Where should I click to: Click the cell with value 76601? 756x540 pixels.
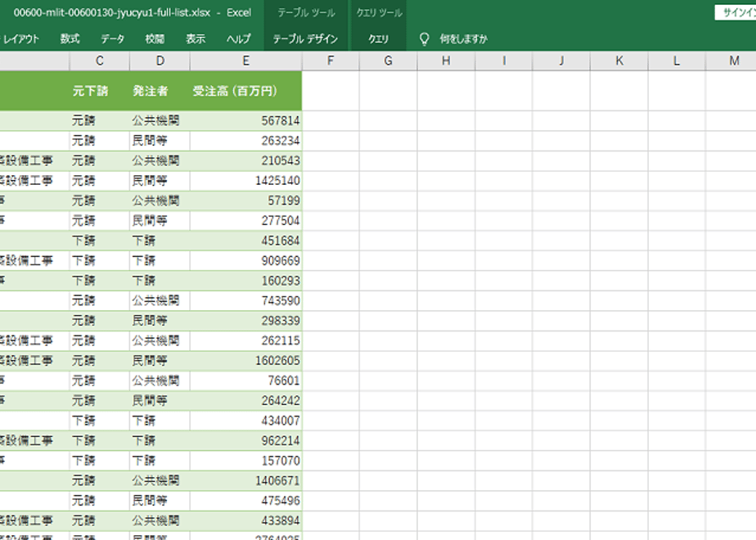point(246,381)
